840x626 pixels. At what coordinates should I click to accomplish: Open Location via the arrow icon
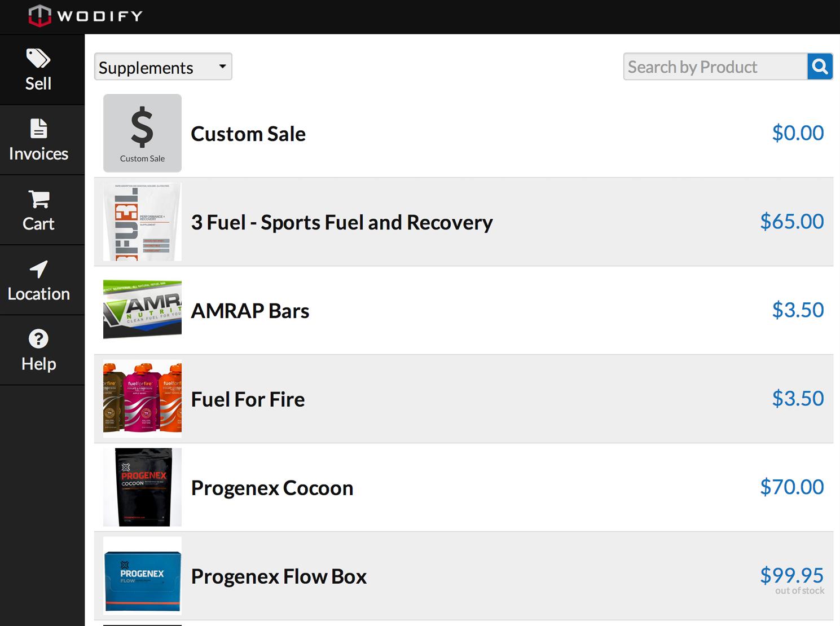(x=38, y=269)
